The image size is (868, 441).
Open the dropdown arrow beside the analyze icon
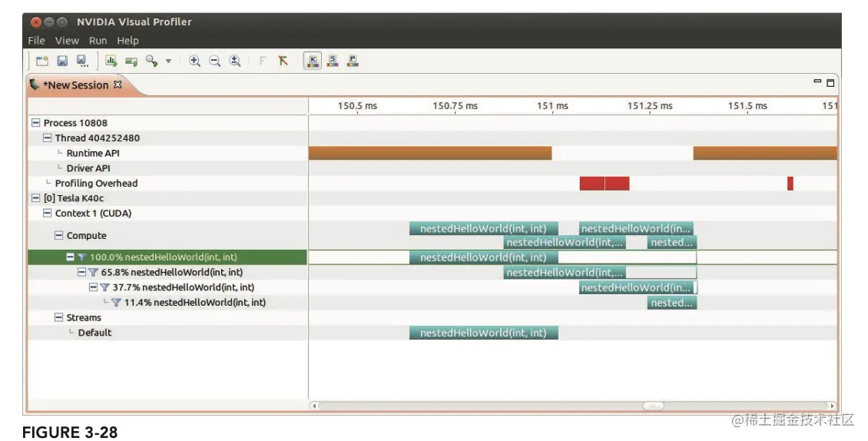168,61
